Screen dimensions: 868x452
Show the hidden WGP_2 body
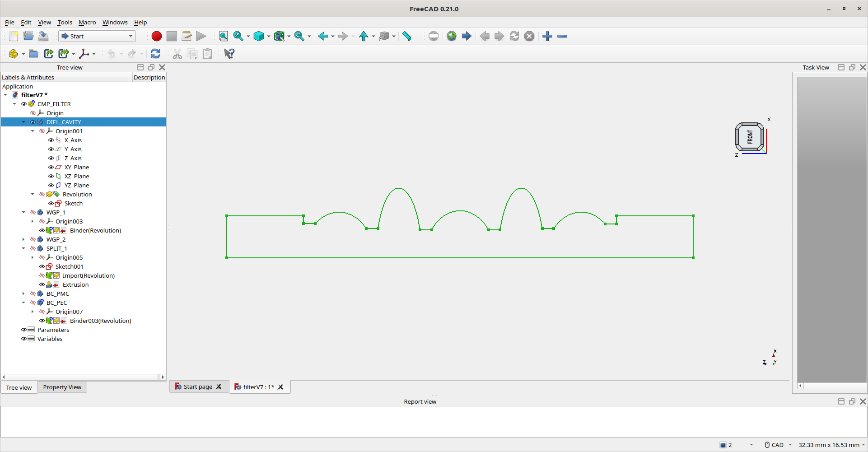[33, 239]
